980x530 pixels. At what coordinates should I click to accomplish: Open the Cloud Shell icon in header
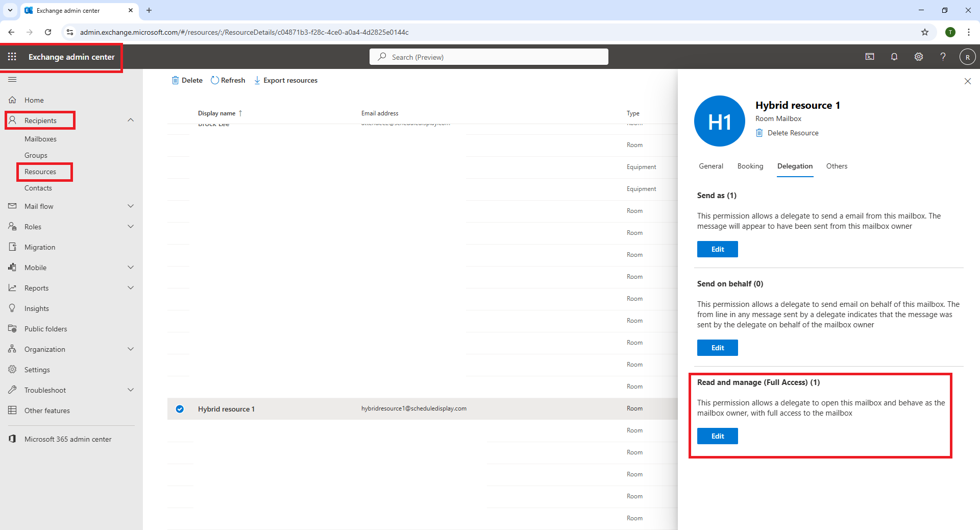870,57
